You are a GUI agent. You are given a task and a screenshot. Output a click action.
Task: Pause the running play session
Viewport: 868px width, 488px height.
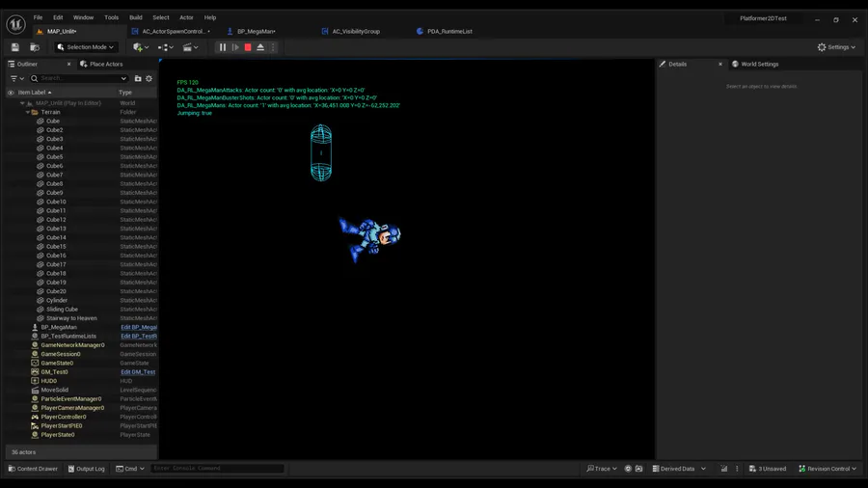223,47
